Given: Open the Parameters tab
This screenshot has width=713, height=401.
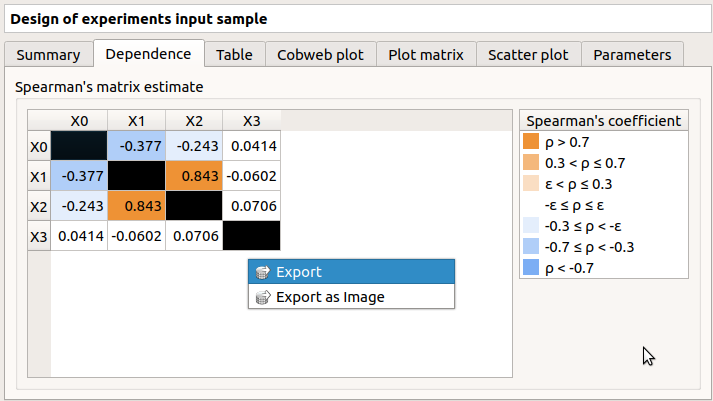Looking at the screenshot, I should click(632, 54).
